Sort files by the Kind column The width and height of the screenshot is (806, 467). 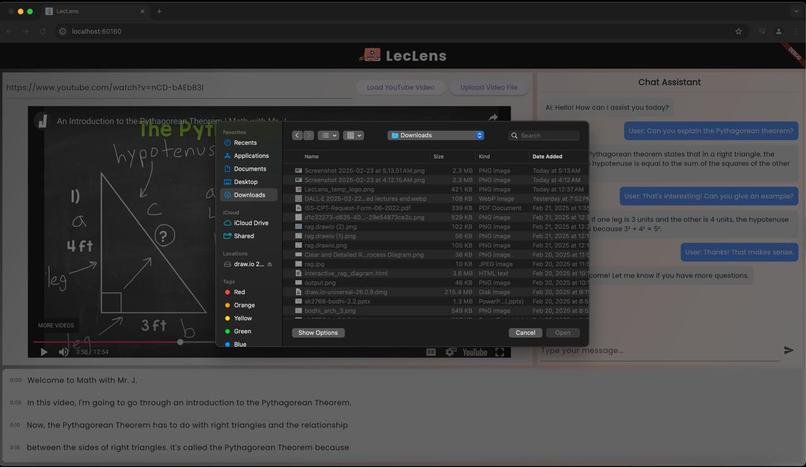484,157
